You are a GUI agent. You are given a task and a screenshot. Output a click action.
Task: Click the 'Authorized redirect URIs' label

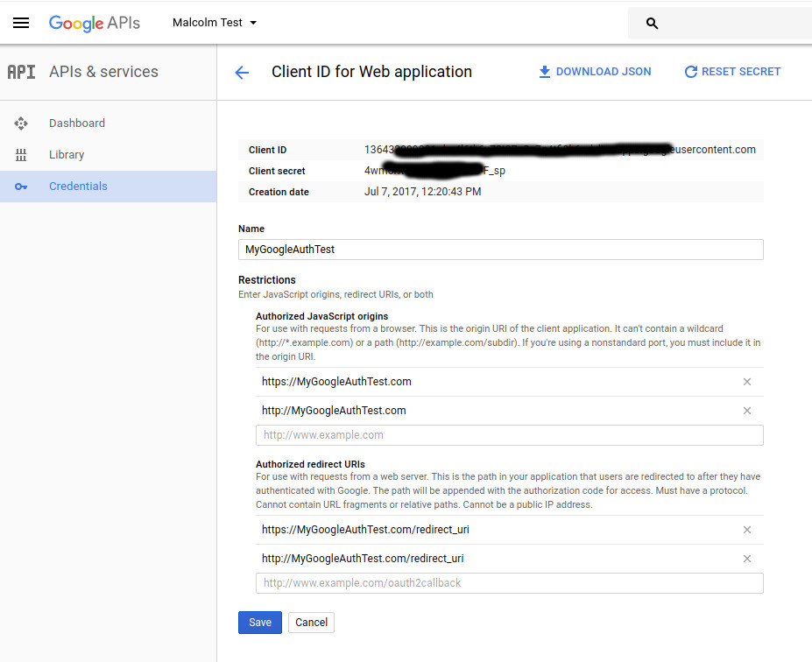(x=310, y=464)
